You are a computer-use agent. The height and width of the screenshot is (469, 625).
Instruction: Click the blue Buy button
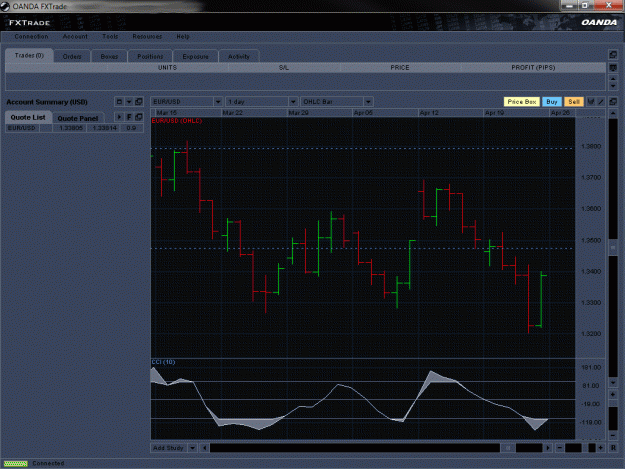[x=552, y=102]
